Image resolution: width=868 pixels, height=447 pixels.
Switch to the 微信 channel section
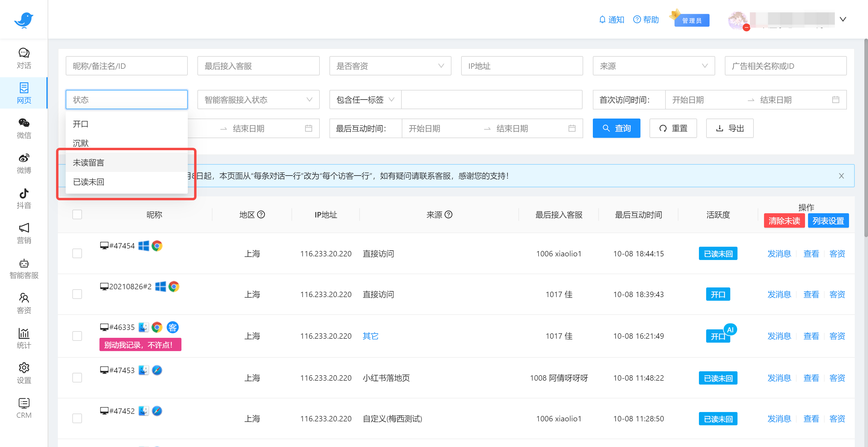point(24,128)
